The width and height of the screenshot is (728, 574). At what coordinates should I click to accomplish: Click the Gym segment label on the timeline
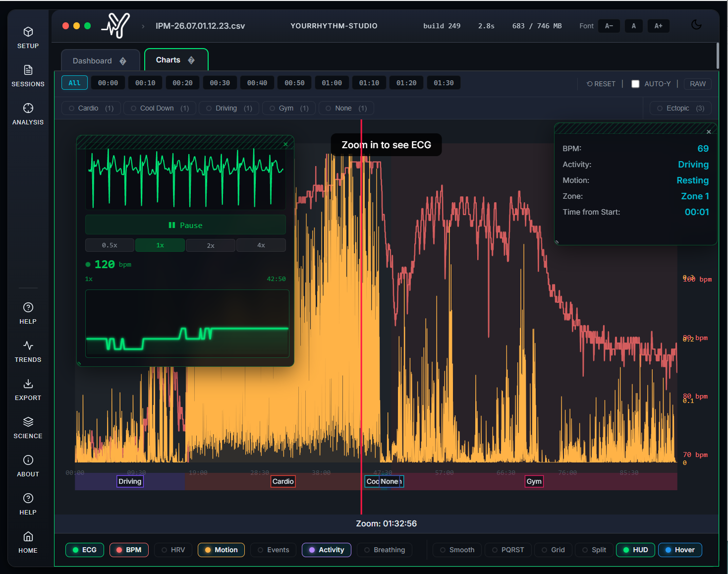[x=534, y=481]
